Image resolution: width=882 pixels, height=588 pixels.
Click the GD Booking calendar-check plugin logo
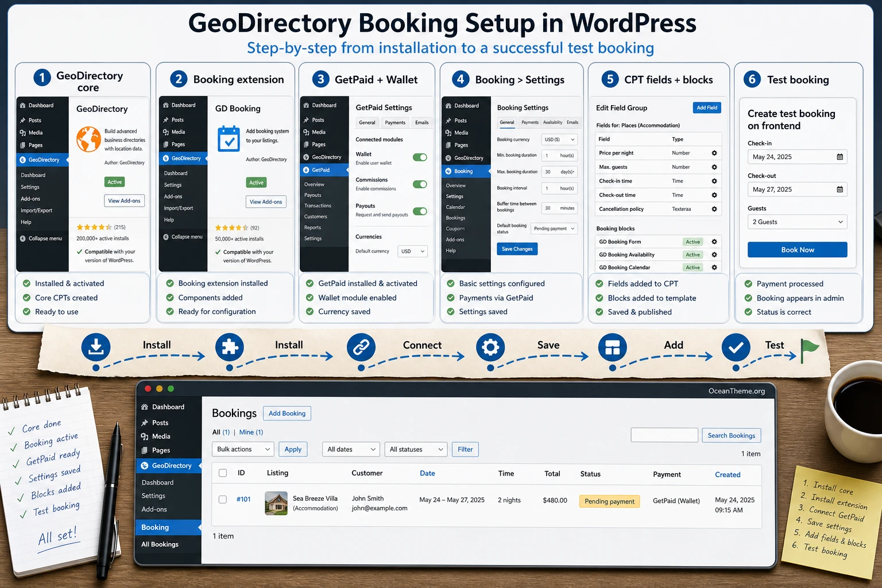(x=229, y=139)
